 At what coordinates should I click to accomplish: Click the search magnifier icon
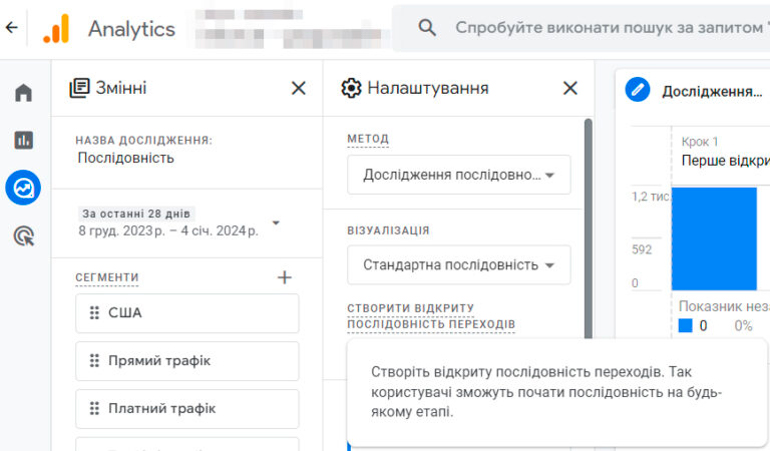pos(427,28)
